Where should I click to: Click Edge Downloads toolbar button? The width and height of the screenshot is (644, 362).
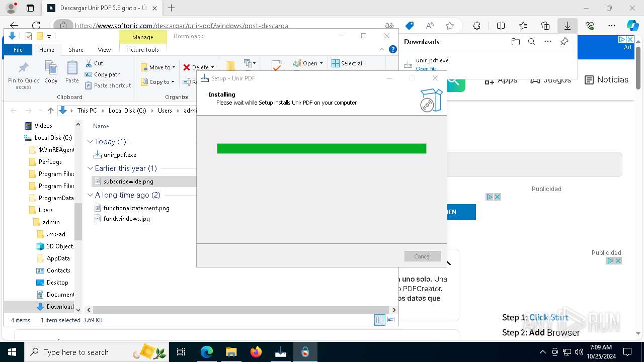tap(567, 26)
